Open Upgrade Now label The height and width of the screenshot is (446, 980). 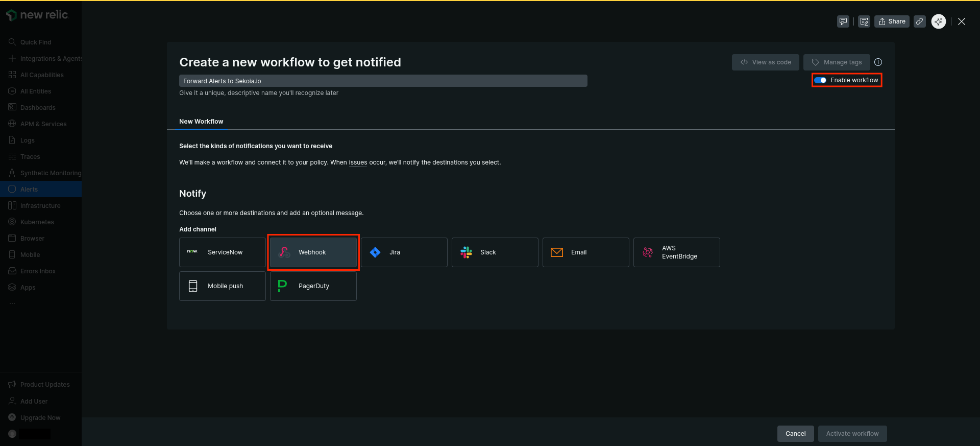[40, 418]
